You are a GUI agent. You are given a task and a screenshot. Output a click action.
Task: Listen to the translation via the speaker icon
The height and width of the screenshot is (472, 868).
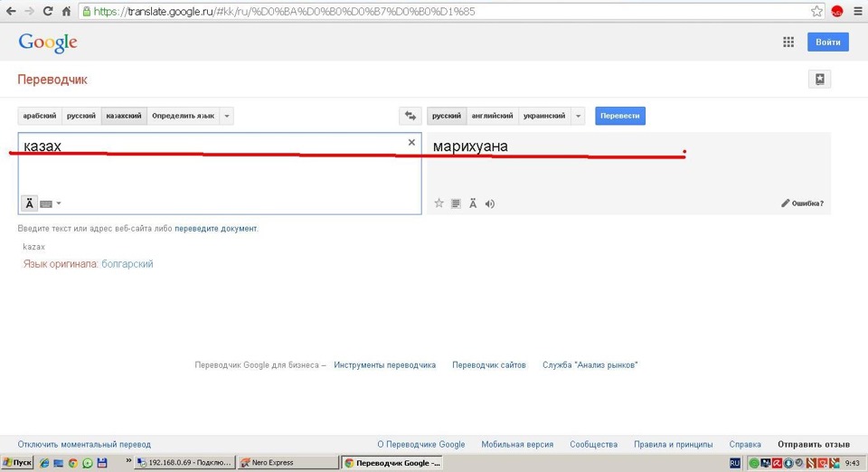[490, 203]
